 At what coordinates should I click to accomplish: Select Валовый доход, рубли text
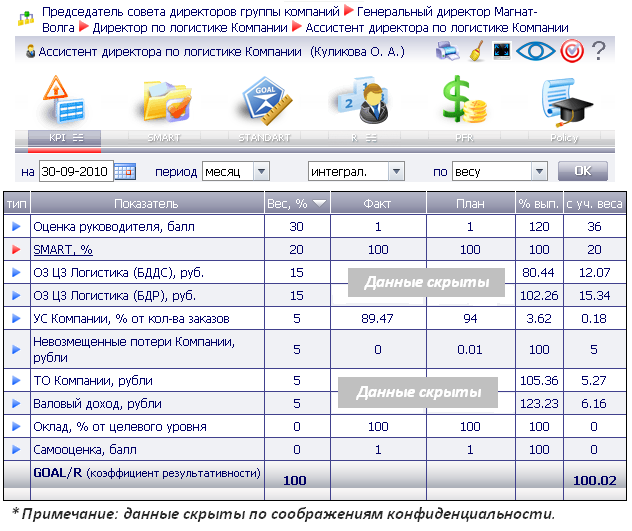tap(97, 403)
